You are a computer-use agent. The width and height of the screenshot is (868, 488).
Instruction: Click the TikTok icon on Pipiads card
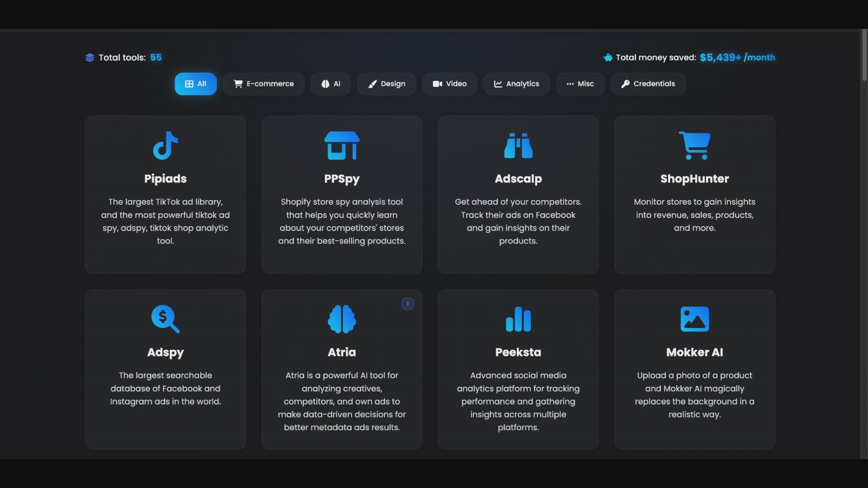pos(165,145)
